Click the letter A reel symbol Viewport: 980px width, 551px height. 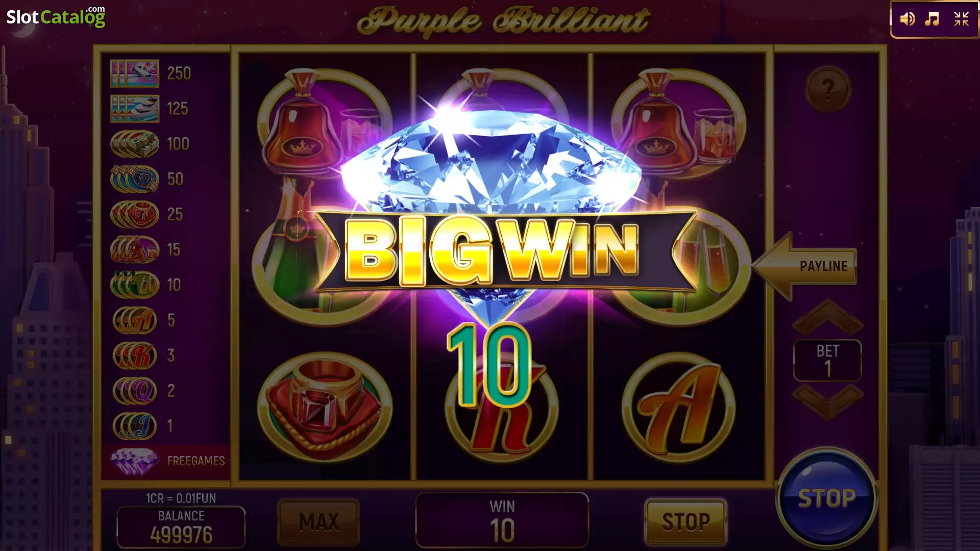[679, 408]
